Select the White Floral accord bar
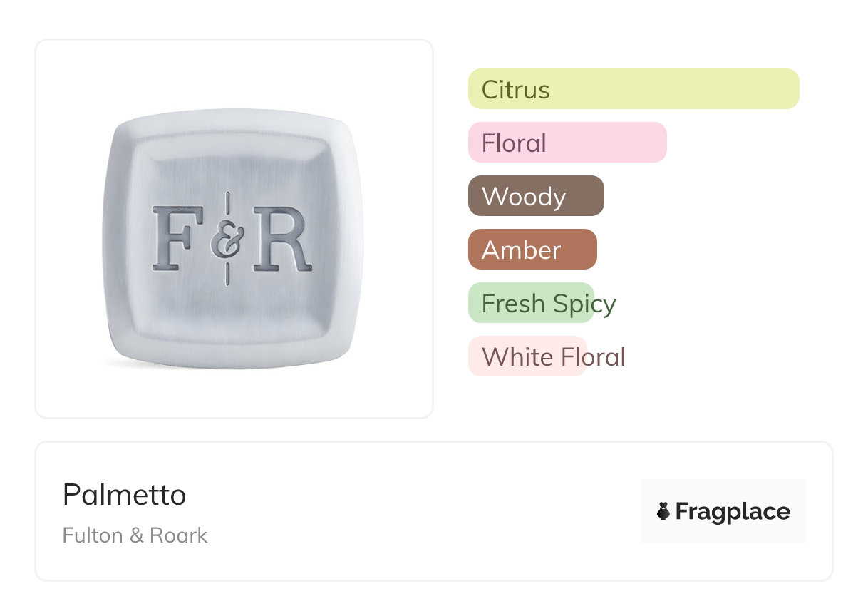Screen dimensions: 868x616 tap(527, 356)
